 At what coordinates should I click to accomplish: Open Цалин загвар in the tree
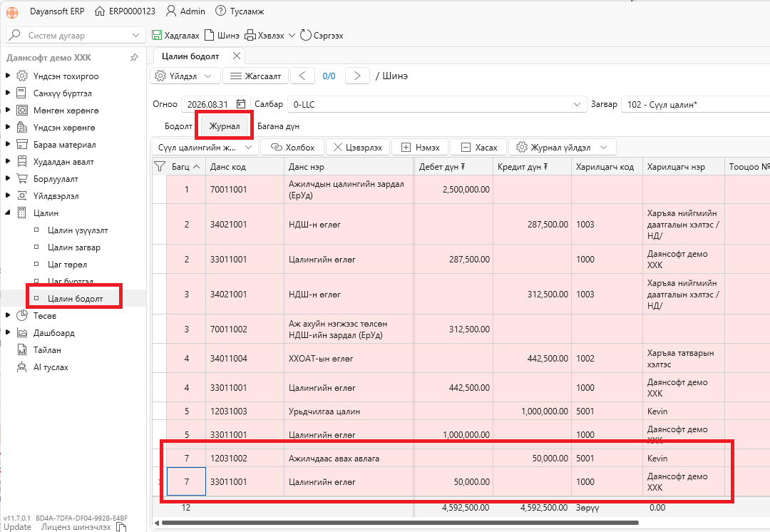click(x=74, y=247)
